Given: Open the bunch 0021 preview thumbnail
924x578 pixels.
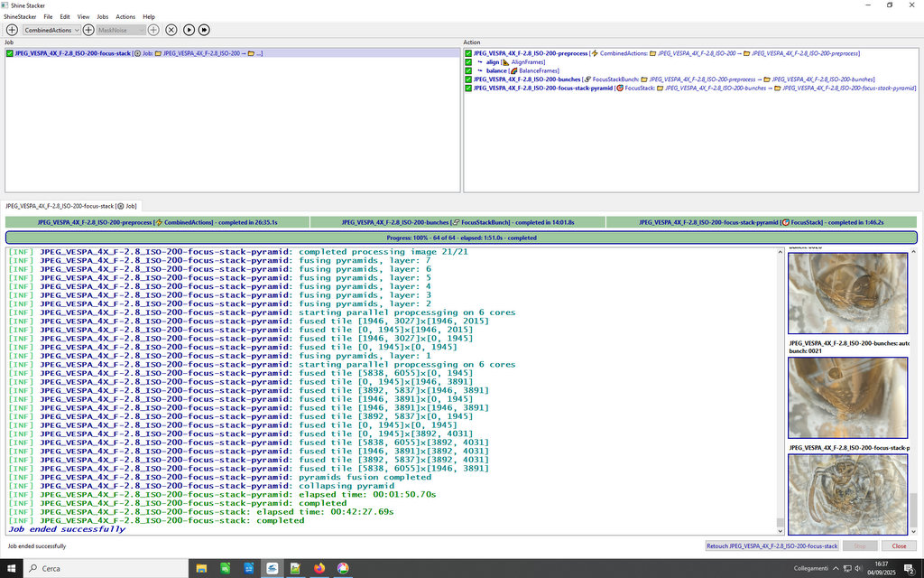Looking at the screenshot, I should click(847, 397).
